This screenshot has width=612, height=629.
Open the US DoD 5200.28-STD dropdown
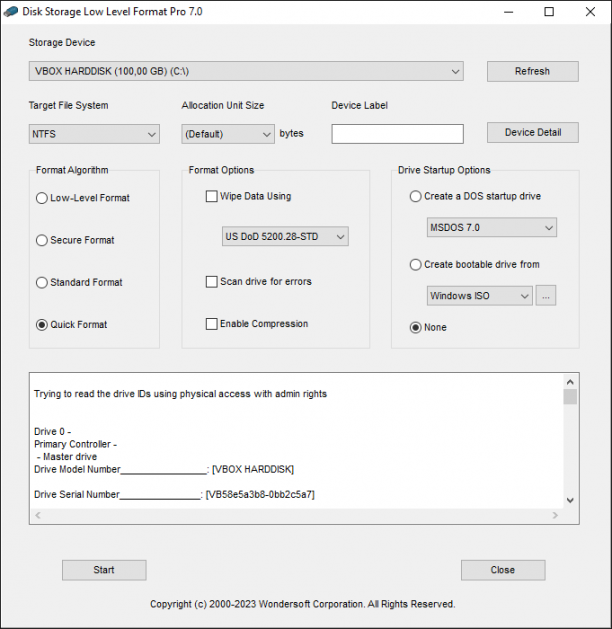285,237
